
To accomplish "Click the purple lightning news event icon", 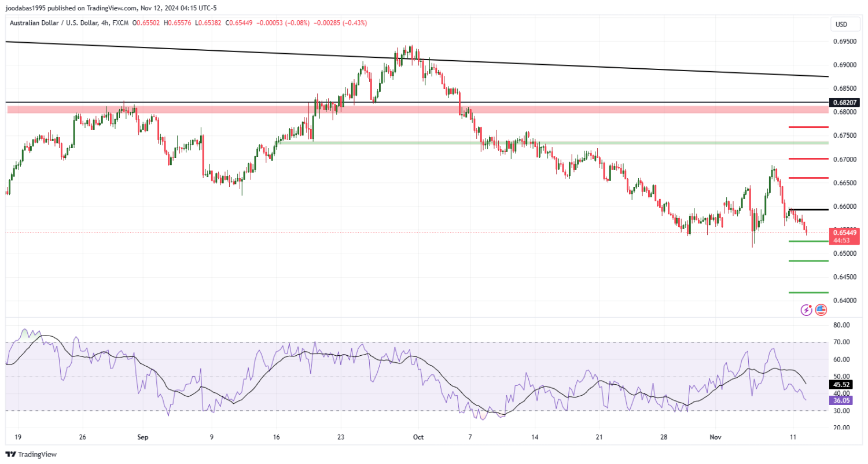I will [806, 310].
